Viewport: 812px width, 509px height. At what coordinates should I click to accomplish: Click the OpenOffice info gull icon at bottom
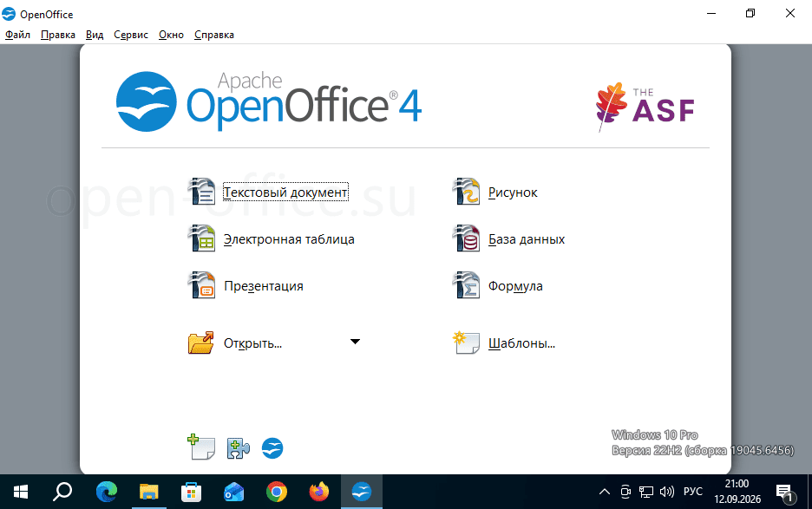pos(272,448)
